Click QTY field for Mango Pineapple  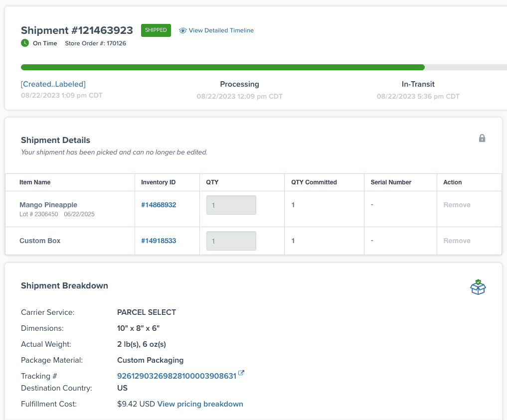click(231, 205)
